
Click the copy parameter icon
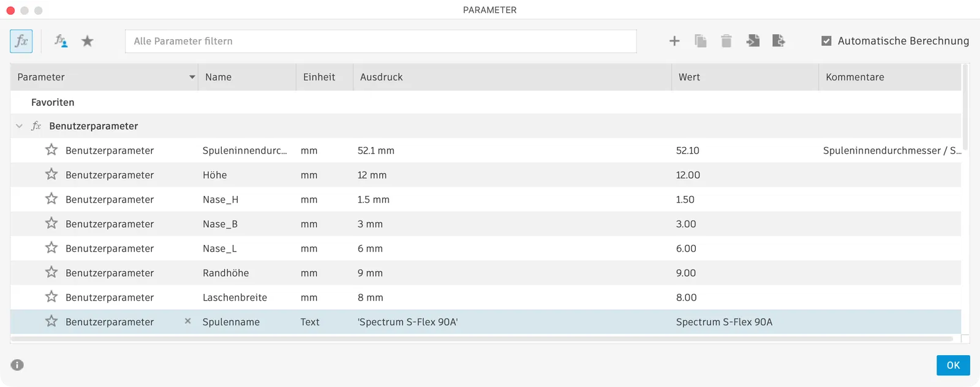point(701,41)
